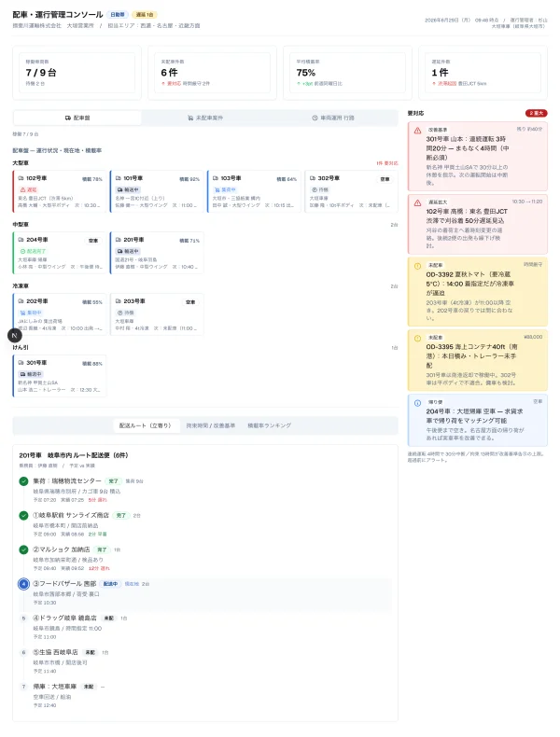Click the 積載 92% label on 101号車
The height and width of the screenshot is (737, 560).
click(189, 179)
